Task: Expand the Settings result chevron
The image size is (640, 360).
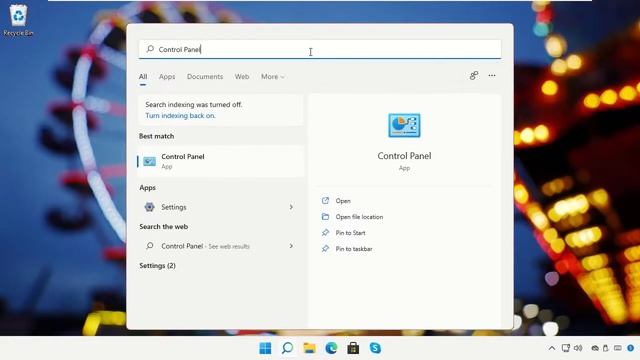Action: click(291, 207)
